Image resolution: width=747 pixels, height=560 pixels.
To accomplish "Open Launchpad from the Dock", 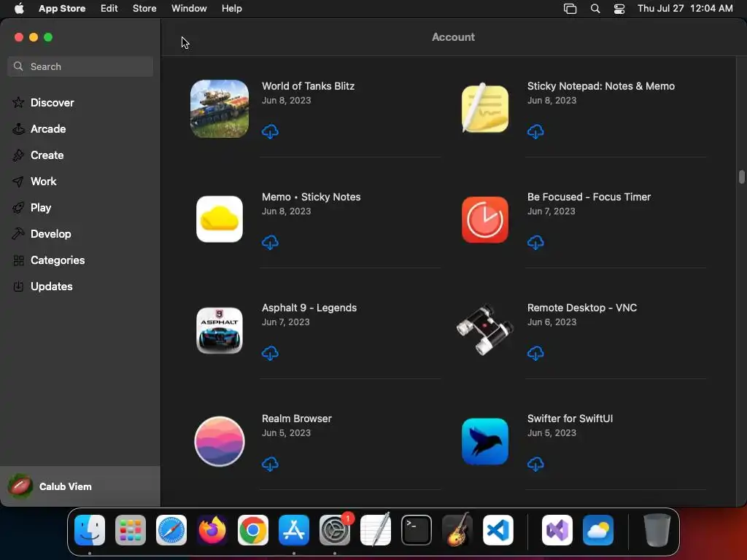I will pos(131,529).
